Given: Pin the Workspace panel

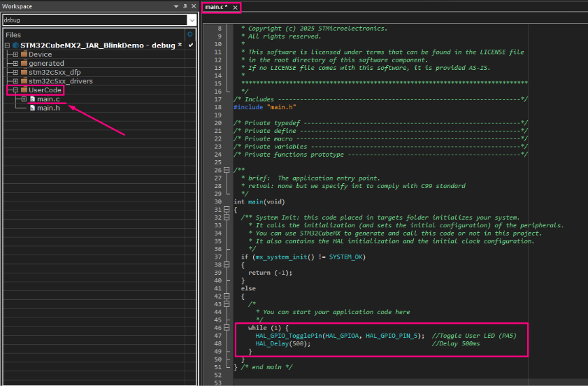Looking at the screenshot, I should coord(185,6).
